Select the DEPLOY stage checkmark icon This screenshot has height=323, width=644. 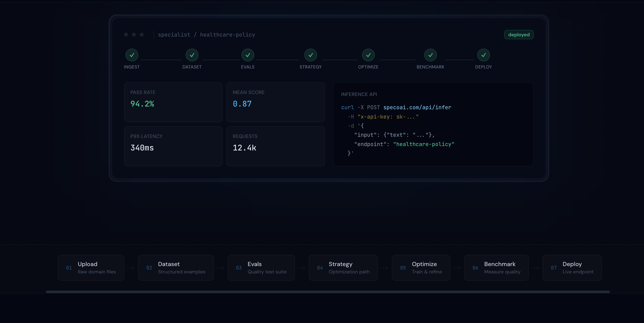pyautogui.click(x=484, y=55)
